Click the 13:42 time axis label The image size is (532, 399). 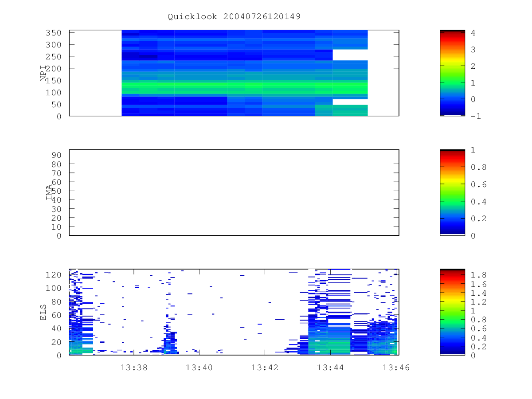click(x=265, y=368)
